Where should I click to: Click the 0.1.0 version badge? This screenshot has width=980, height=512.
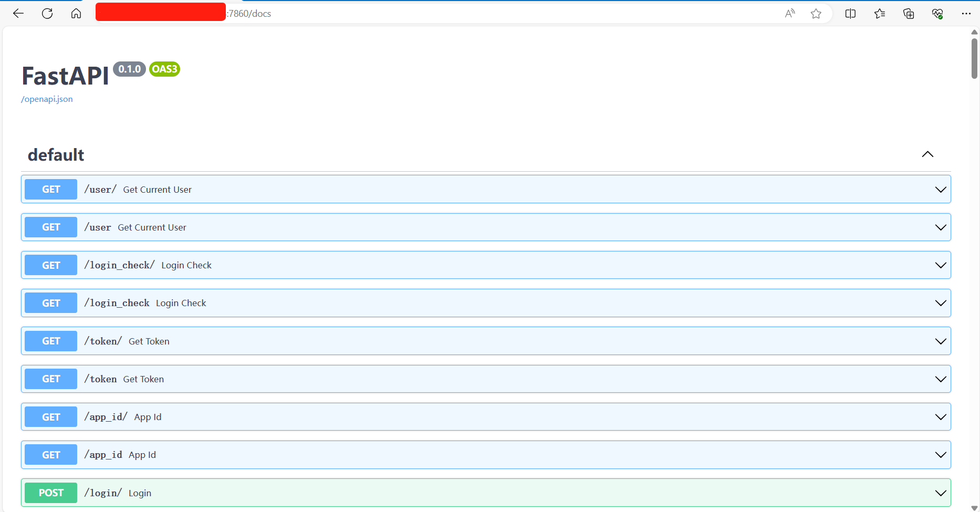[x=129, y=69]
